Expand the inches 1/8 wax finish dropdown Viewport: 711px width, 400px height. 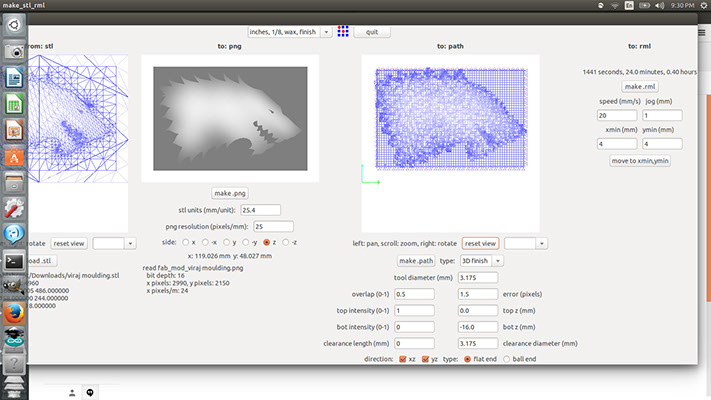tap(326, 32)
